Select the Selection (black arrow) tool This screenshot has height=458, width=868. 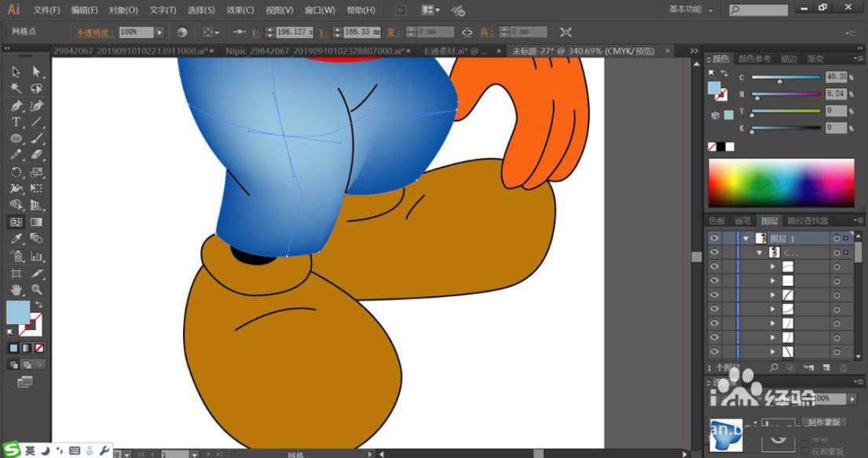tap(16, 72)
